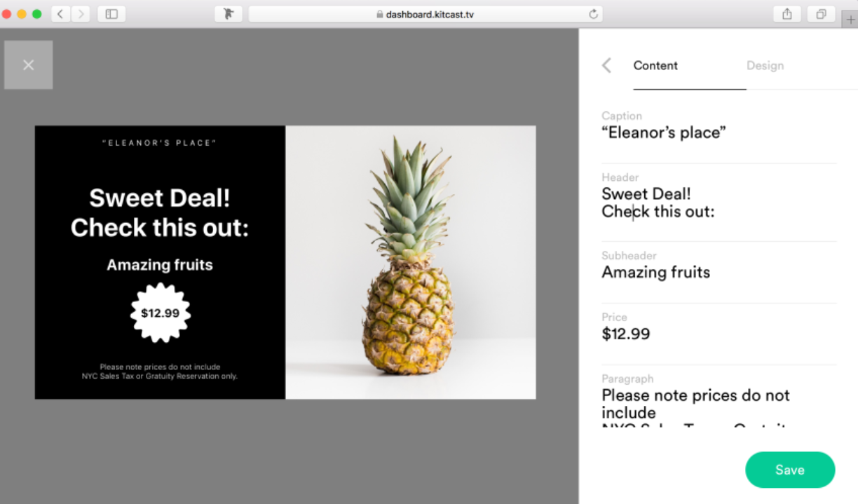Select the Content tab

pos(655,65)
